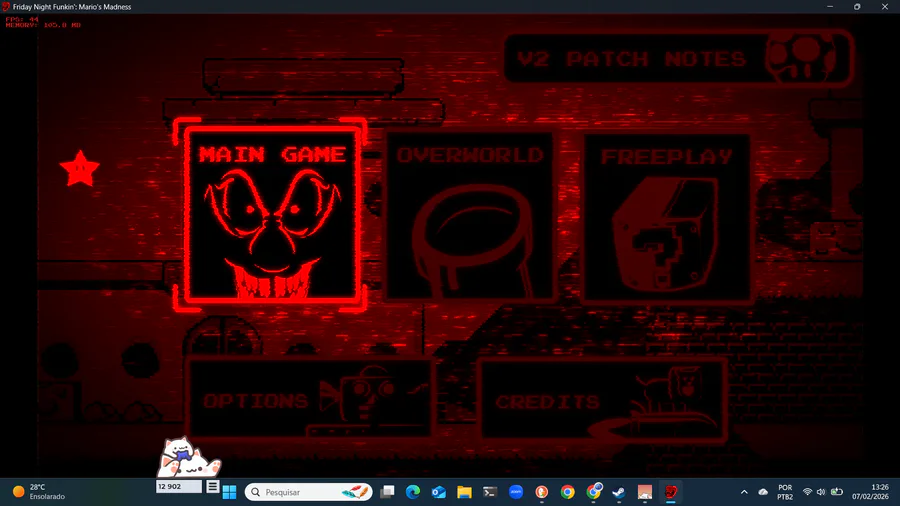The height and width of the screenshot is (506, 900).
Task: Open Wi-Fi network settings in the tray
Action: (x=807, y=492)
